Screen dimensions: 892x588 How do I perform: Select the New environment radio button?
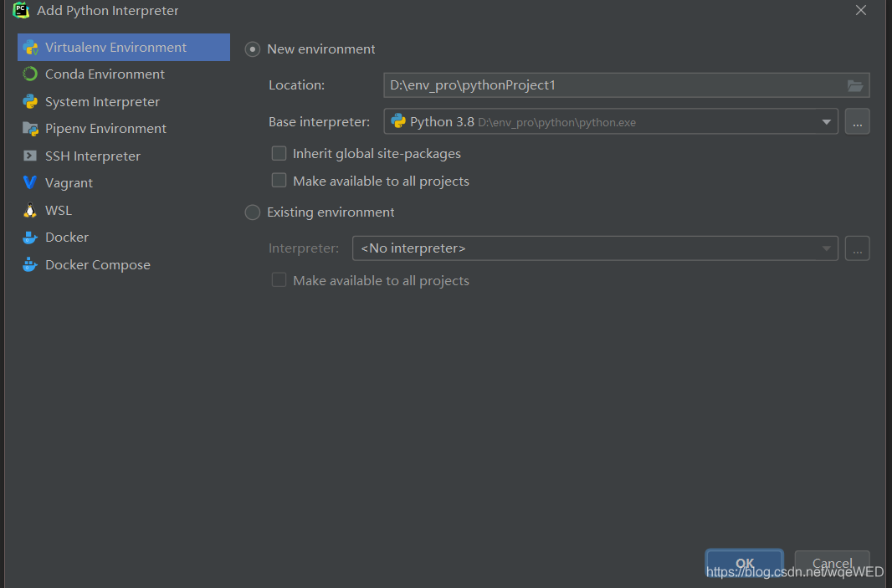(253, 49)
